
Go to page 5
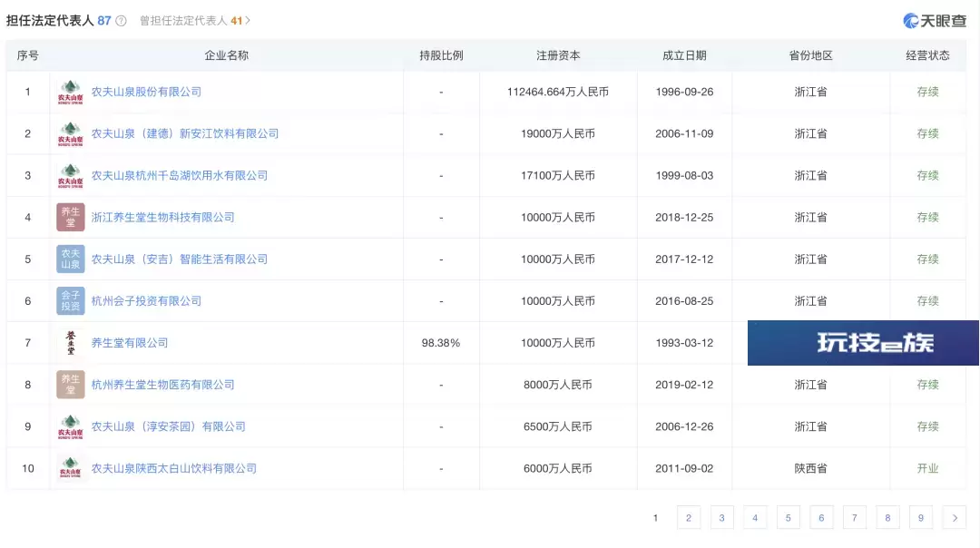click(x=789, y=518)
